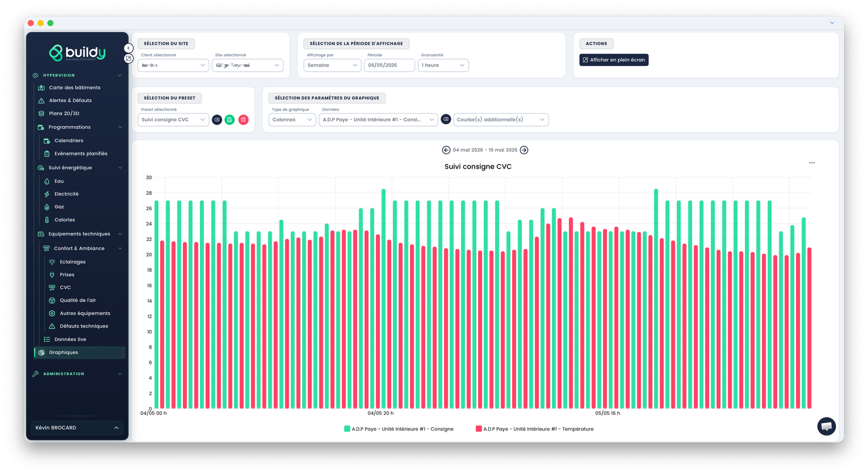Collapse the Equipements techniques group
The height and width of the screenshot is (474, 868).
pyautogui.click(x=120, y=234)
